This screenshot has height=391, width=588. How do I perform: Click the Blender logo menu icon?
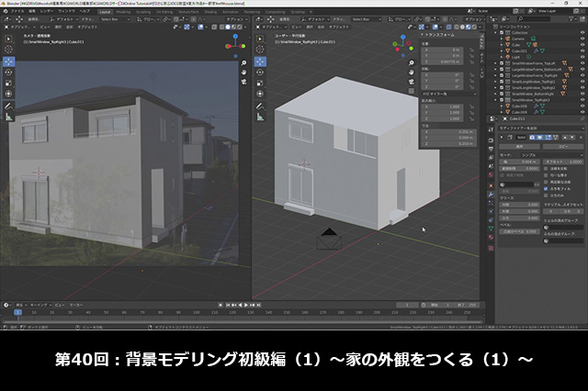[6, 11]
